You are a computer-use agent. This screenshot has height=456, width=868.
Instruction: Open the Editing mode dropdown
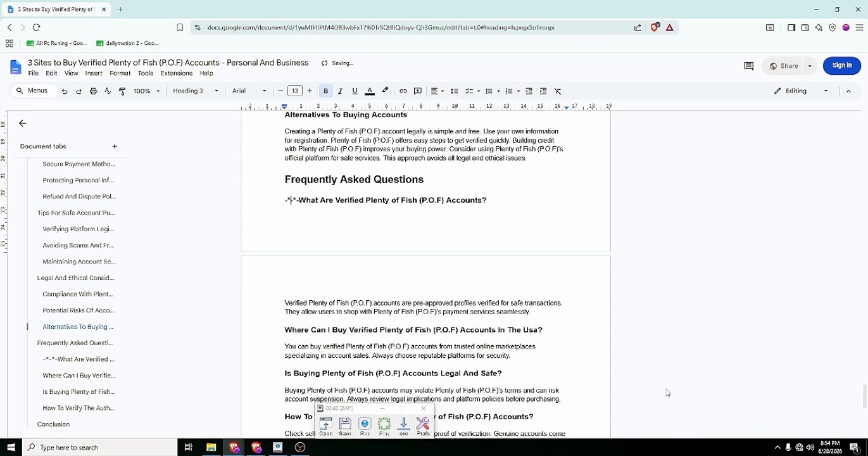click(802, 91)
